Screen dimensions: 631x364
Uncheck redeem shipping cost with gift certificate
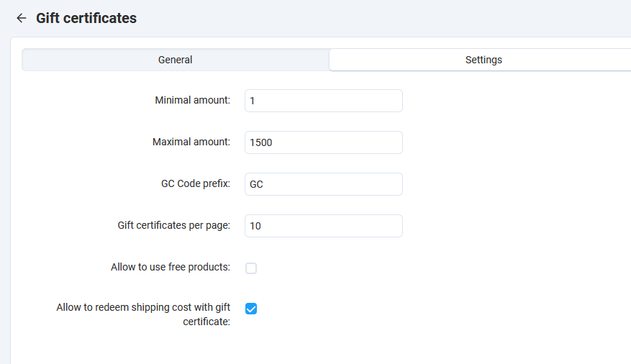(x=251, y=309)
